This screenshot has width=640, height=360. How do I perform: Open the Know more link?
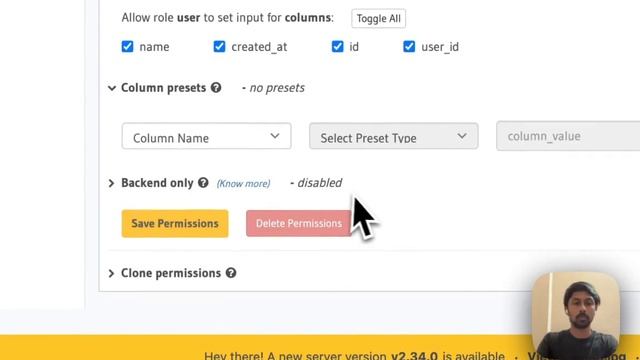[x=243, y=184]
